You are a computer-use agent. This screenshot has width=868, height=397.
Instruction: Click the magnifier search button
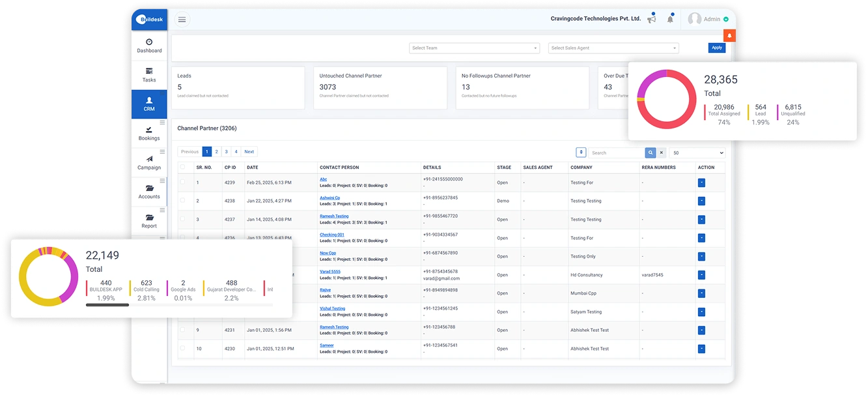[650, 153]
